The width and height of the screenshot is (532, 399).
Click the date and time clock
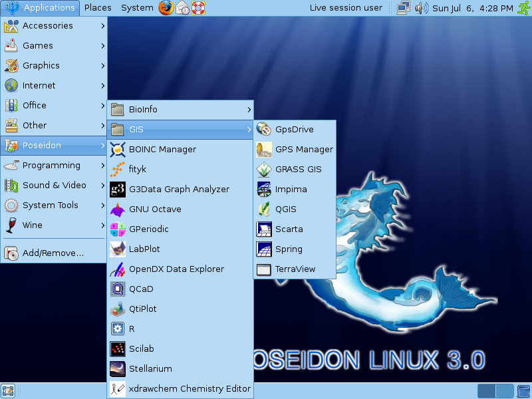tap(473, 8)
